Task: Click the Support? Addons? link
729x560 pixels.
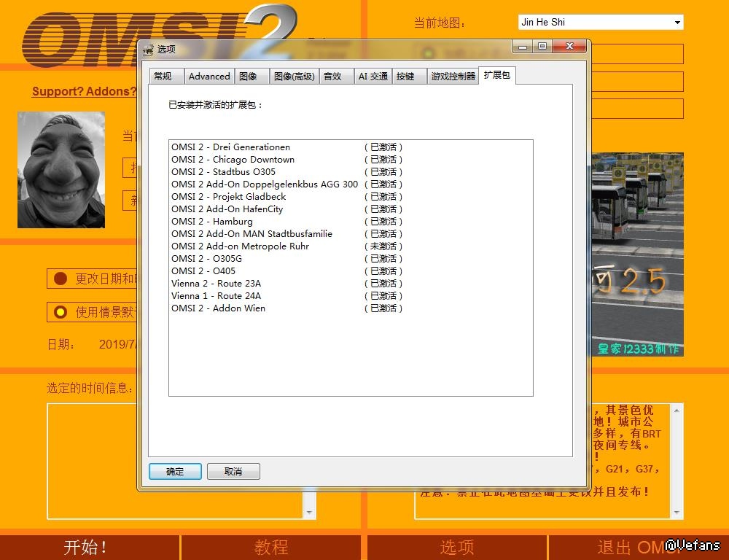Action: pyautogui.click(x=84, y=91)
